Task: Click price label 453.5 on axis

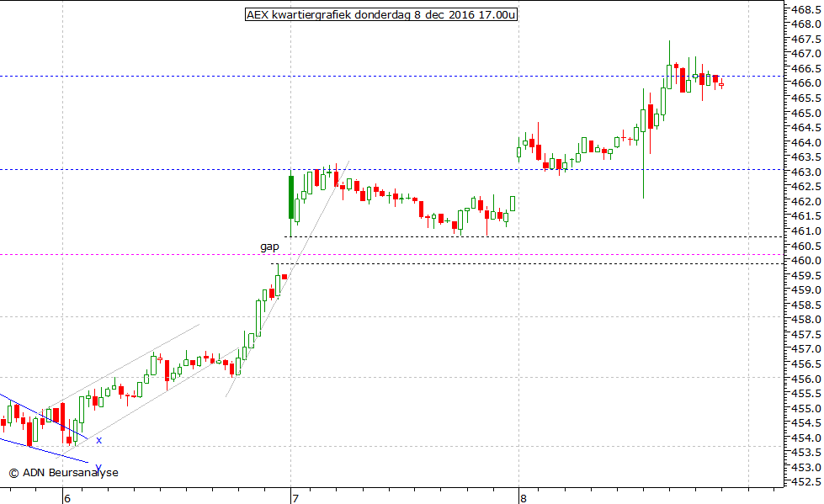Action: click(x=806, y=453)
